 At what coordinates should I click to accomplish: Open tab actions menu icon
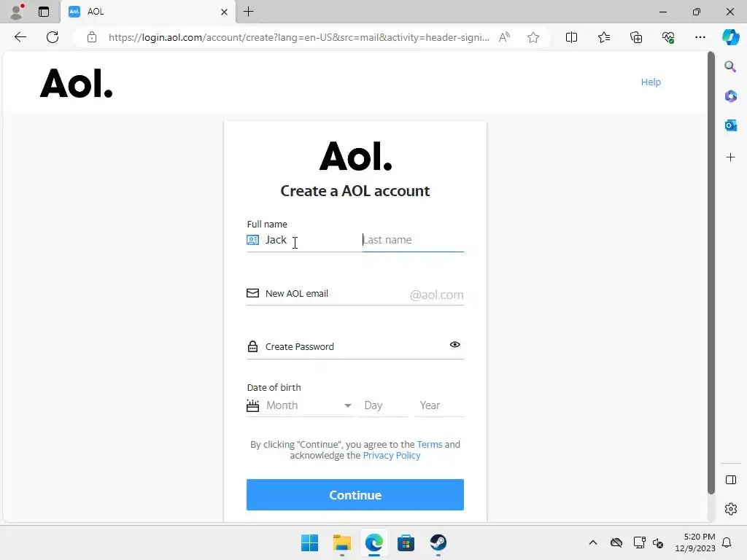44,12
